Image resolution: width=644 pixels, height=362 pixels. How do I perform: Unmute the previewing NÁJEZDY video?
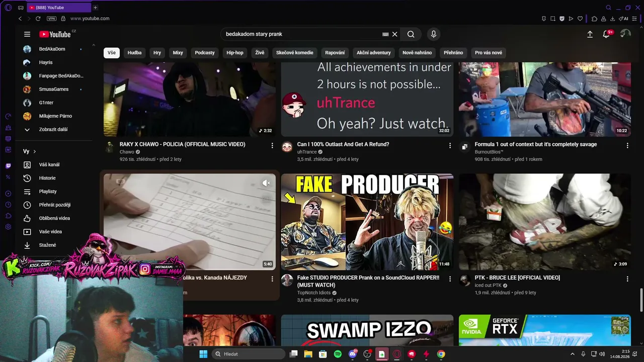click(266, 183)
